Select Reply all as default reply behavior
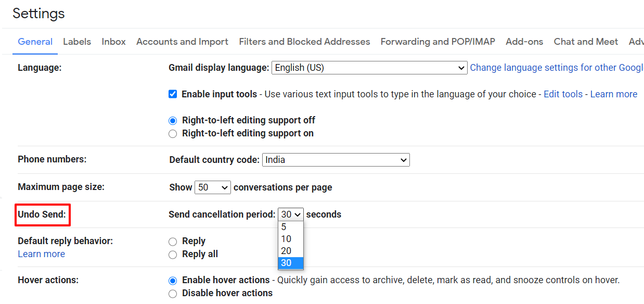Image resolution: width=644 pixels, height=304 pixels. point(172,254)
